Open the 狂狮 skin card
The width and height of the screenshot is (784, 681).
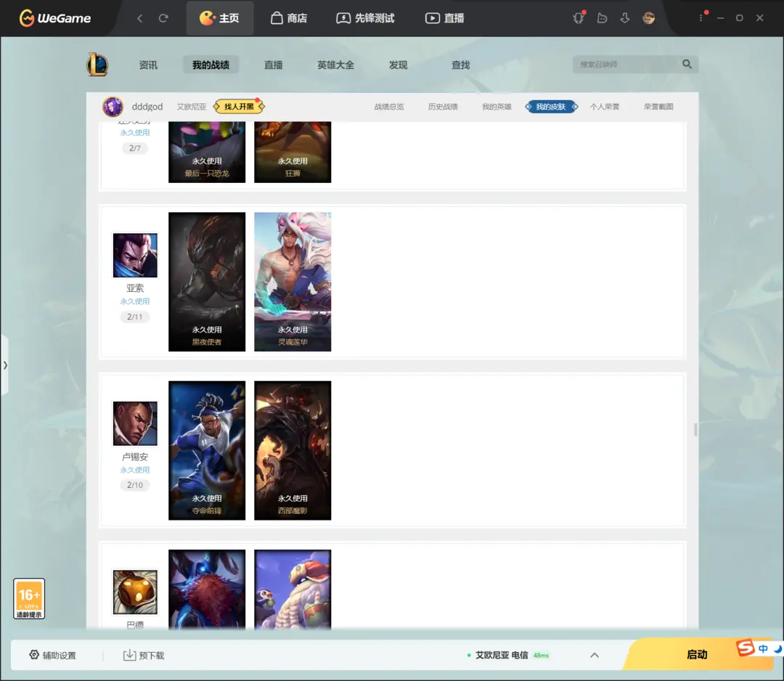[293, 152]
